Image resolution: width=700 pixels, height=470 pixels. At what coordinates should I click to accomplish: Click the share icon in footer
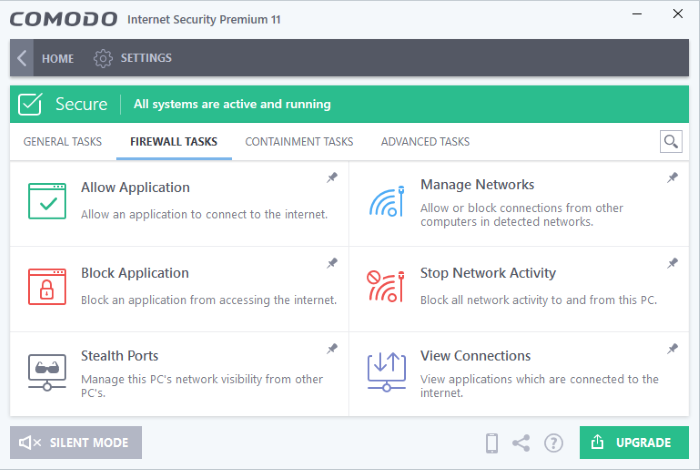pos(521,443)
